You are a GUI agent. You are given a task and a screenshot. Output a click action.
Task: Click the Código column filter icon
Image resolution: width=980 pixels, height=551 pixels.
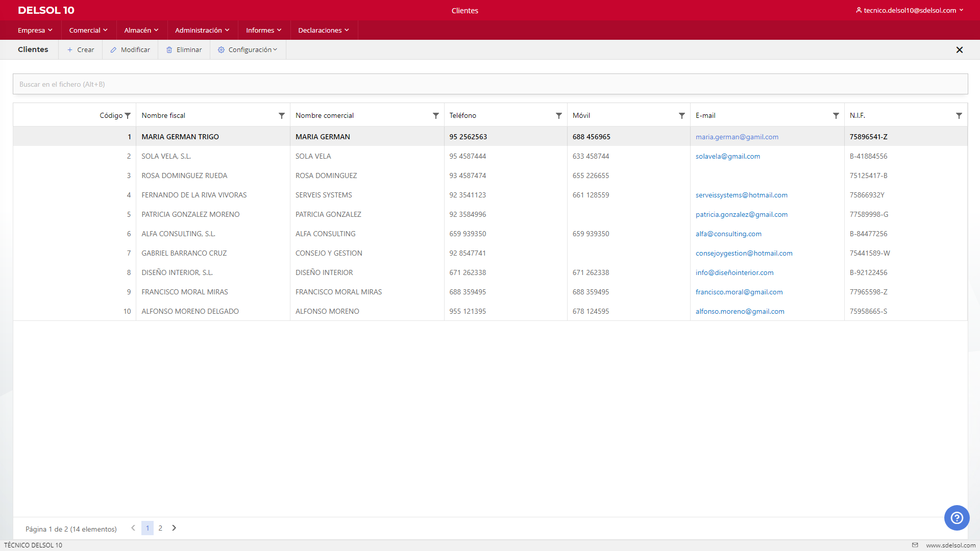point(128,116)
